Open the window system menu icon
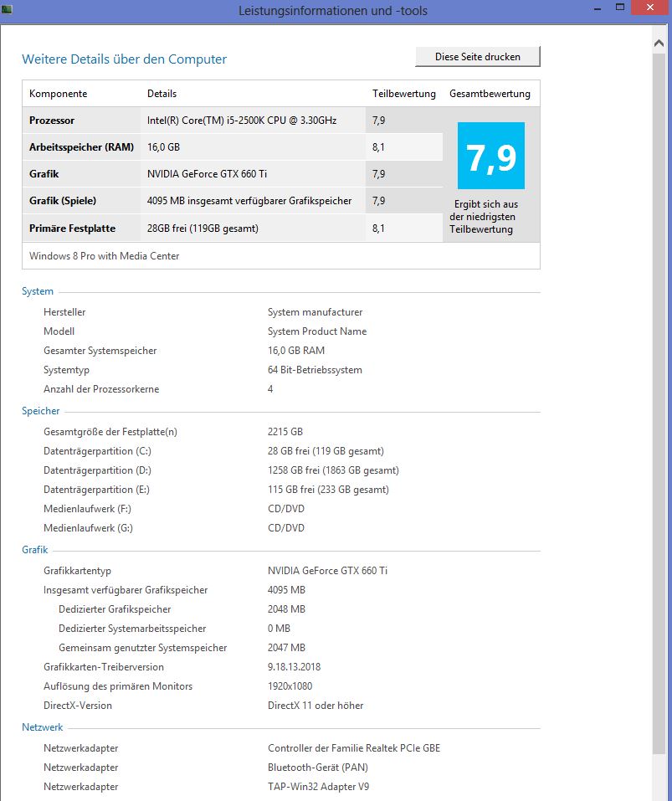The image size is (672, 801). [x=8, y=9]
